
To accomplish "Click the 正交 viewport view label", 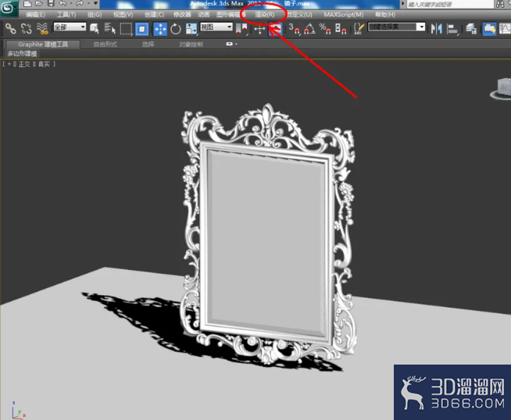I will point(24,64).
